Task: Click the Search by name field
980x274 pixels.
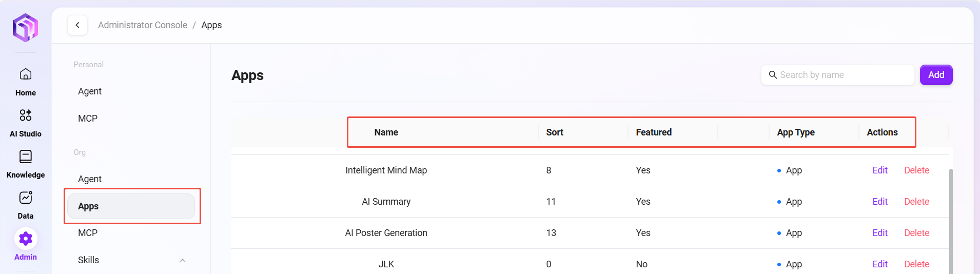Action: click(x=841, y=75)
